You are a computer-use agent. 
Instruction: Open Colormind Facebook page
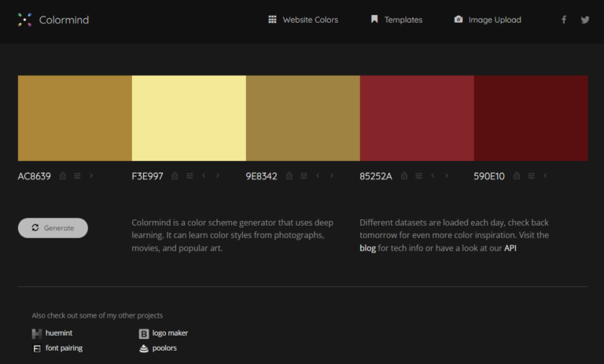563,20
